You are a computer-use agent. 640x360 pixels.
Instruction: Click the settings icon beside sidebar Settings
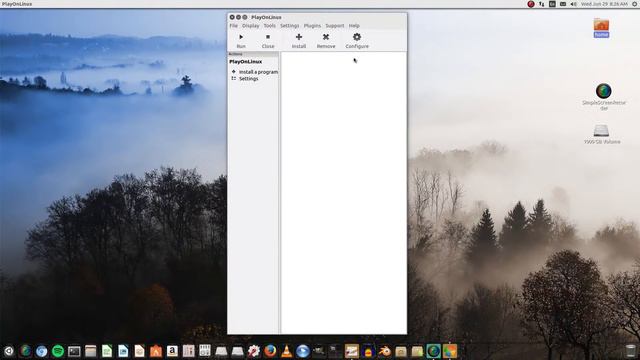tap(234, 78)
